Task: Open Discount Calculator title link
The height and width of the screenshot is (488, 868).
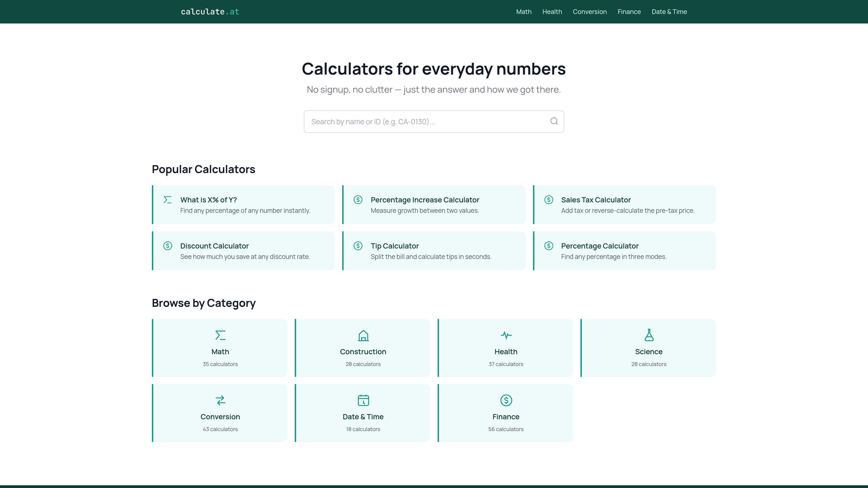Action: 214,246
